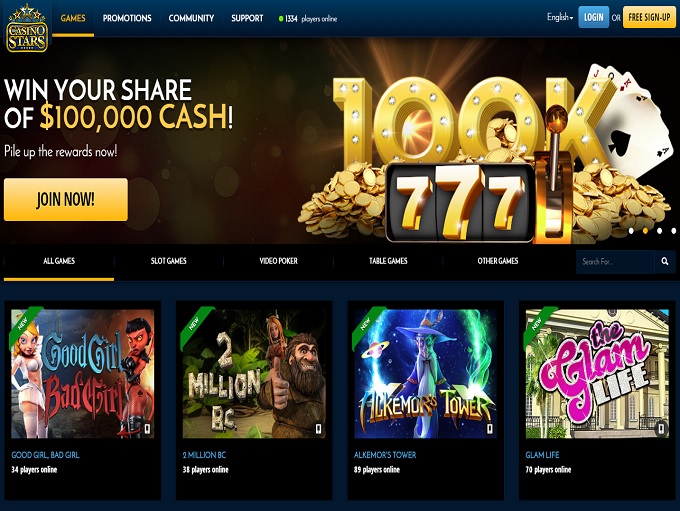
Task: Select the first banner slide dot
Action: pos(631,231)
